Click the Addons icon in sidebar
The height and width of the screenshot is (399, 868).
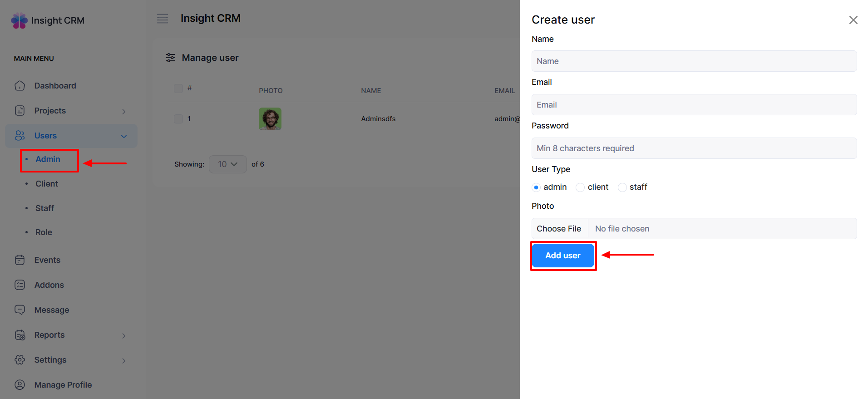click(20, 285)
